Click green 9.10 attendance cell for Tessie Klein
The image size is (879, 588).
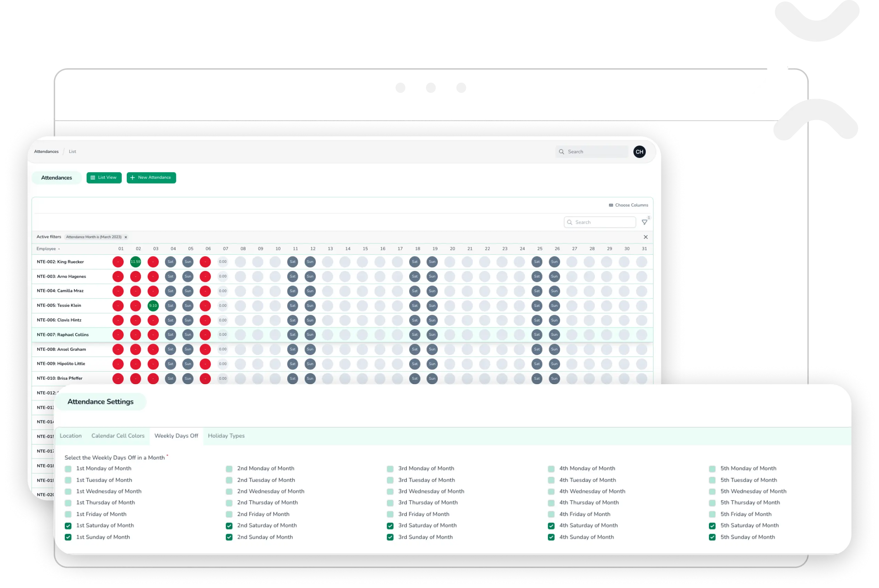pos(153,306)
